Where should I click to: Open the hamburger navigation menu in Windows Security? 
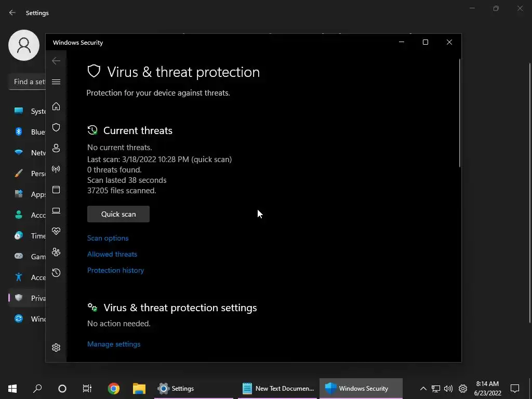56,82
